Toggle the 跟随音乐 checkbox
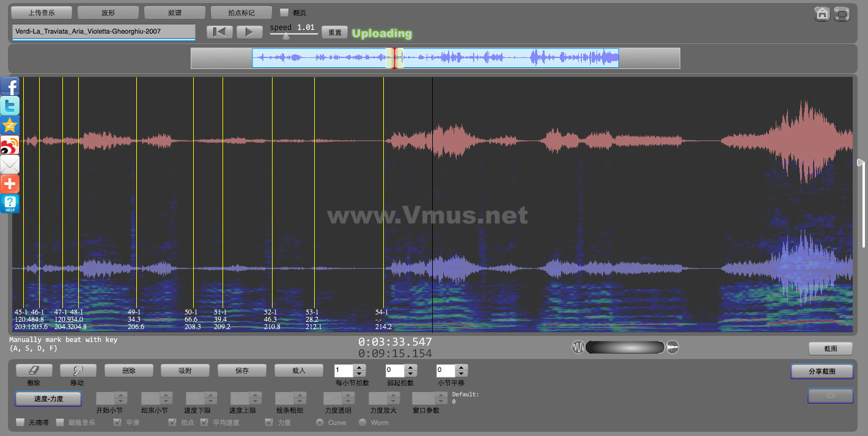 (x=61, y=423)
